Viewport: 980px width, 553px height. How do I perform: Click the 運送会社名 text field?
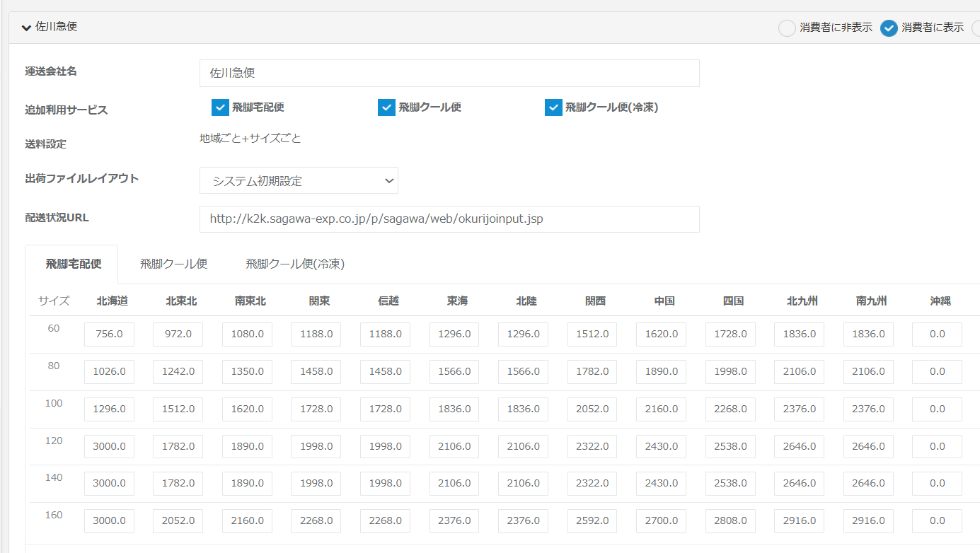449,73
